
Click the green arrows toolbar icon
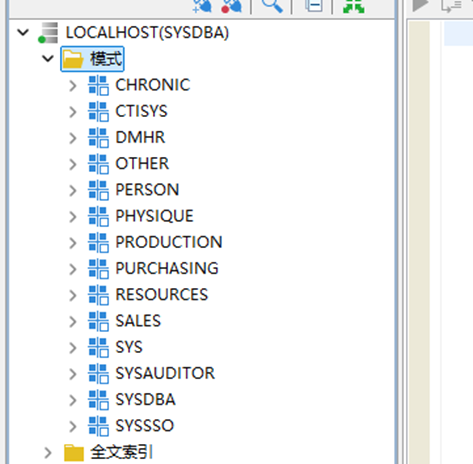pyautogui.click(x=354, y=6)
